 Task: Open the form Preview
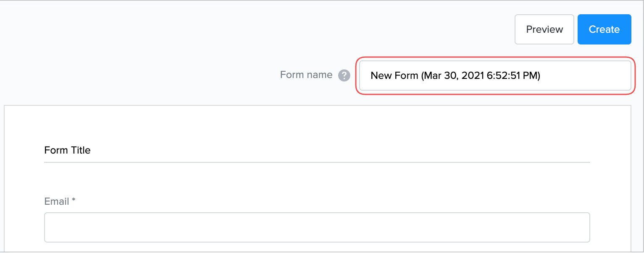[544, 29]
